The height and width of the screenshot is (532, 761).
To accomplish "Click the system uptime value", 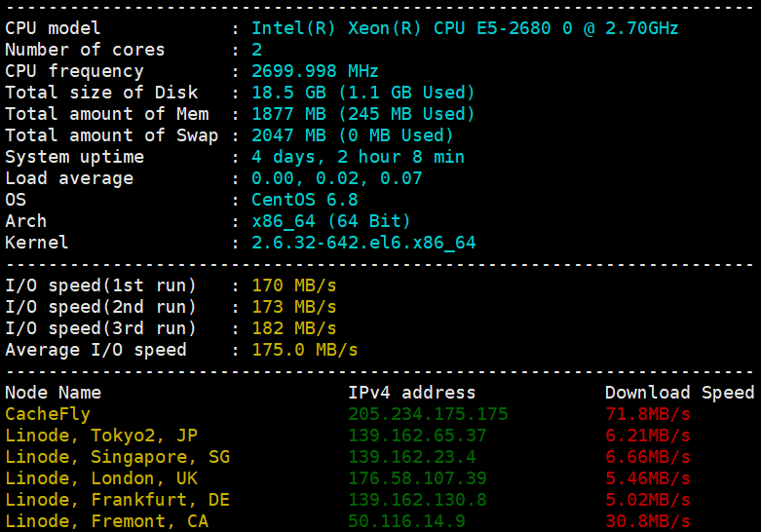I will coord(358,157).
